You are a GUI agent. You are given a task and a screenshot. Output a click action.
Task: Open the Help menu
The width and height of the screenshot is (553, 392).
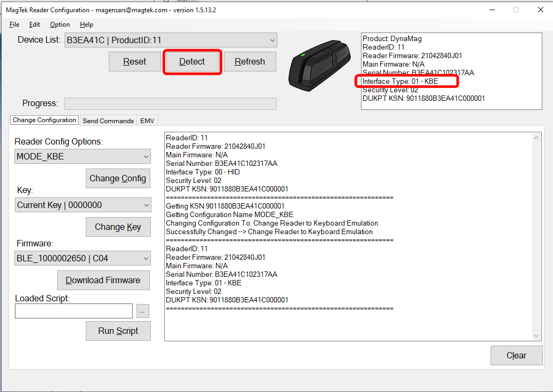click(86, 25)
